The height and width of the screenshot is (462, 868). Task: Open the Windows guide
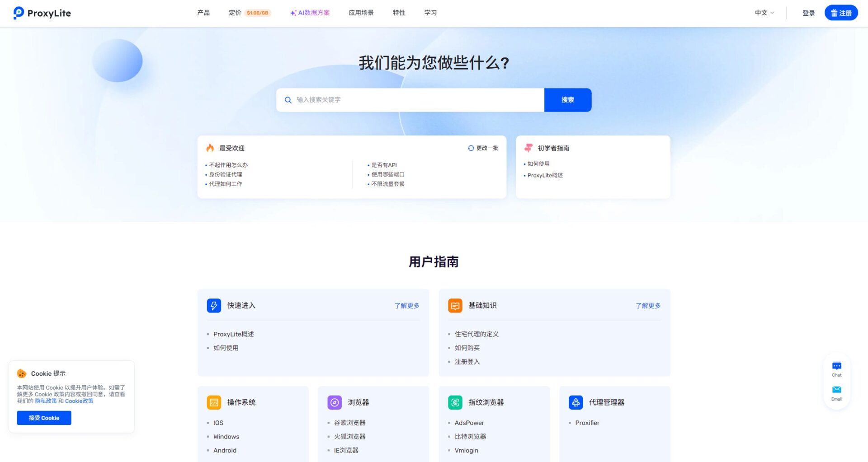tap(226, 437)
